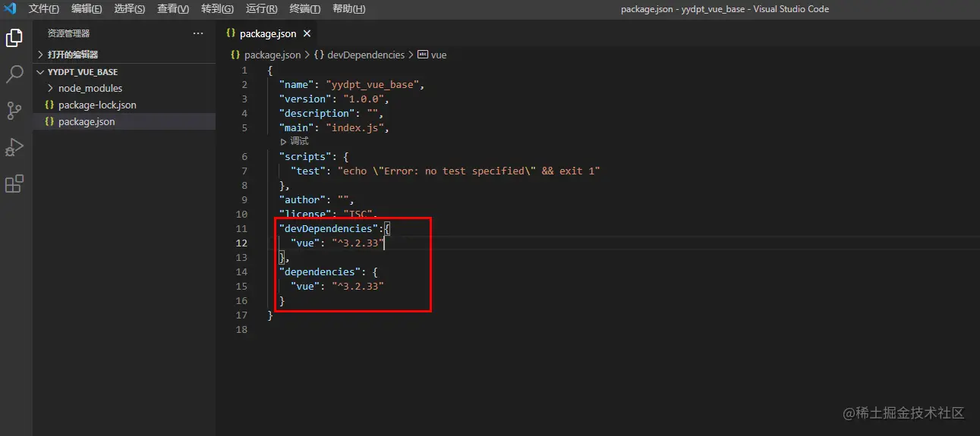
Task: Open the 查看(V) menu
Action: click(x=173, y=9)
